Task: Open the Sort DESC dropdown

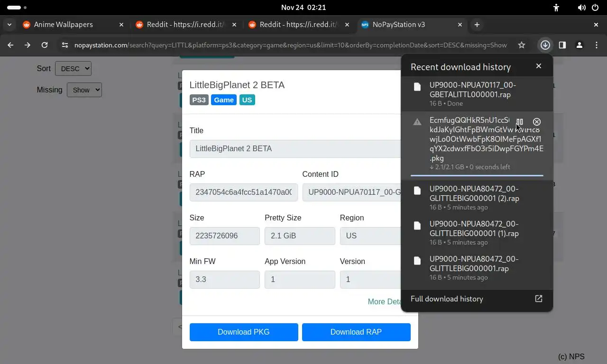Action: (73, 68)
